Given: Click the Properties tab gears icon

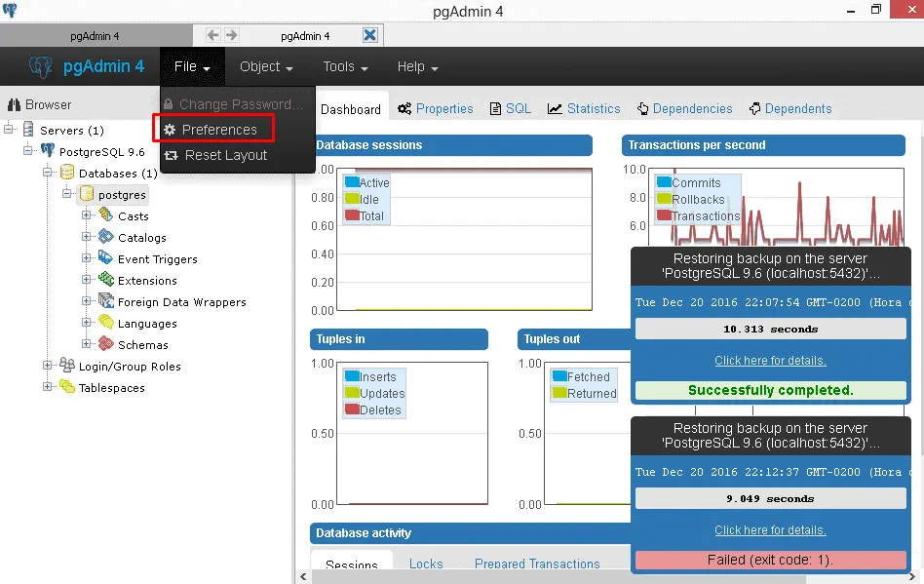Looking at the screenshot, I should tap(404, 109).
